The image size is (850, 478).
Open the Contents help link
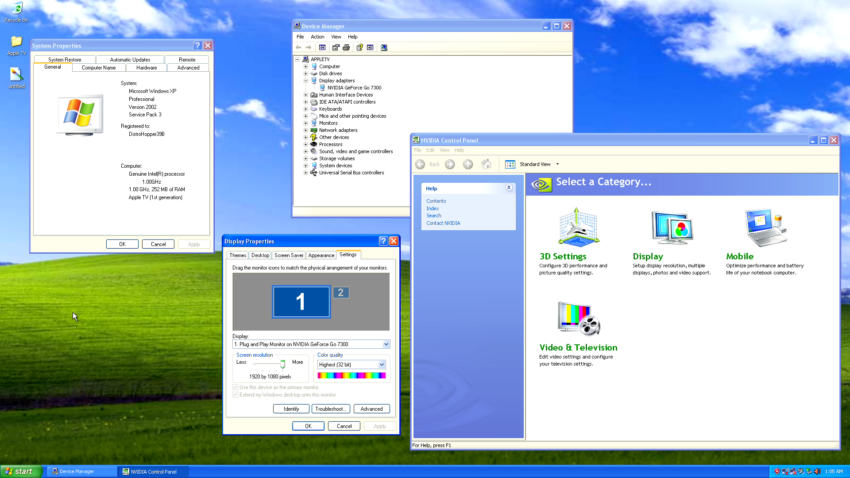(x=436, y=201)
